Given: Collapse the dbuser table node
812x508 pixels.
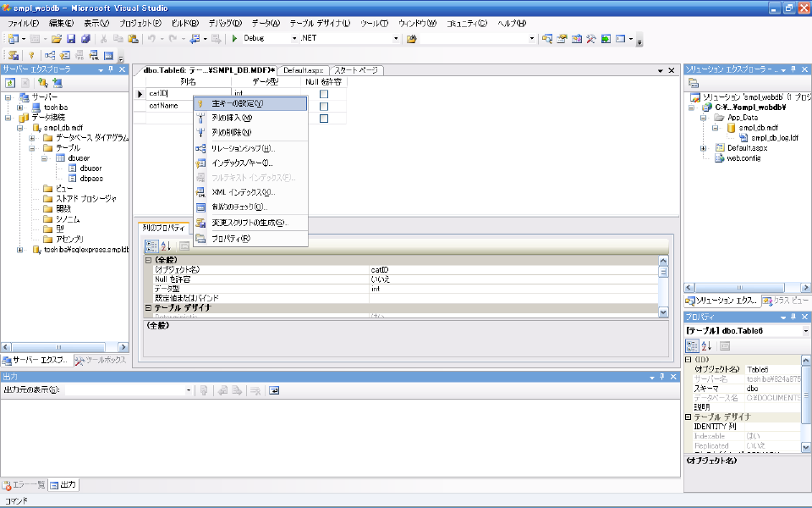Looking at the screenshot, I should click(45, 158).
